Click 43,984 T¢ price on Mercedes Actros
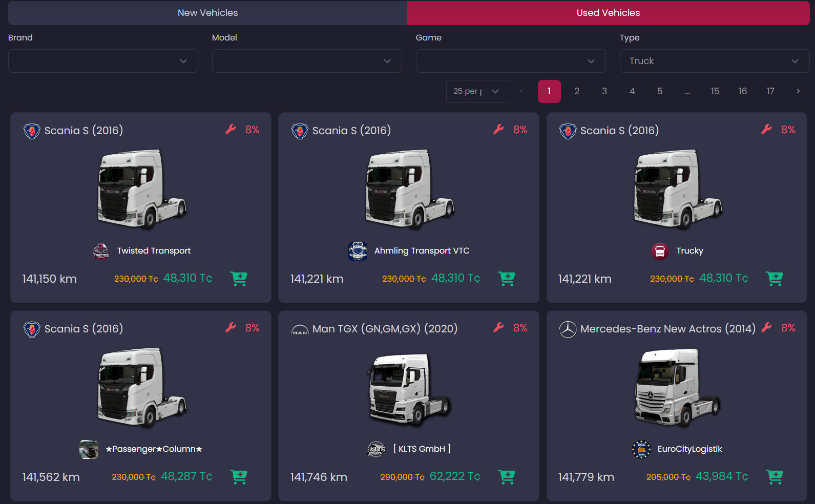Screen dimensions: 815x504 pos(722,476)
